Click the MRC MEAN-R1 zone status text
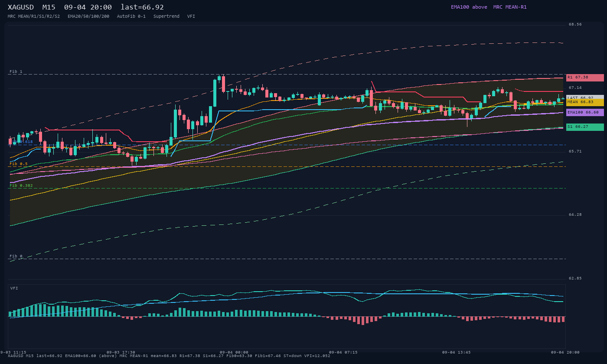 (510, 7)
